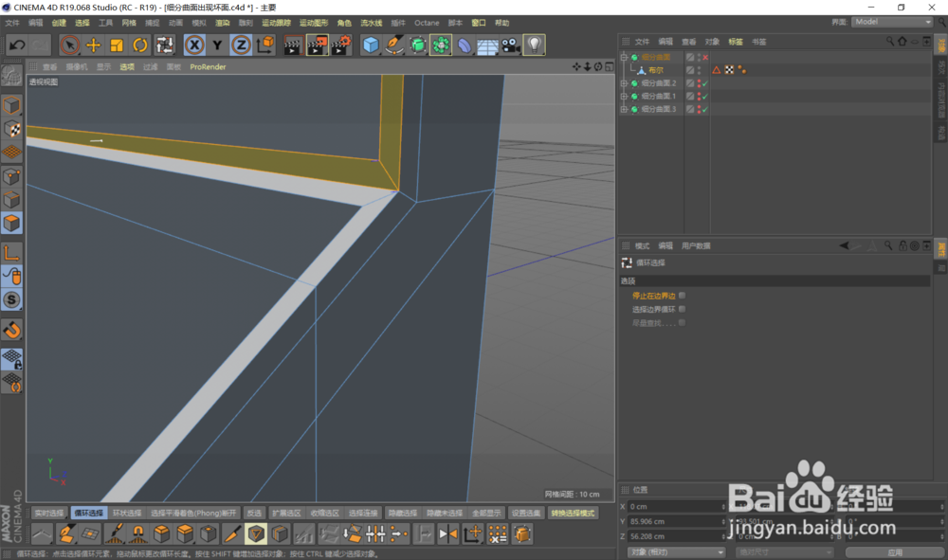The width and height of the screenshot is (948, 560).
Task: Toggle visibility dots of 细分曲面.2
Action: pos(699,83)
